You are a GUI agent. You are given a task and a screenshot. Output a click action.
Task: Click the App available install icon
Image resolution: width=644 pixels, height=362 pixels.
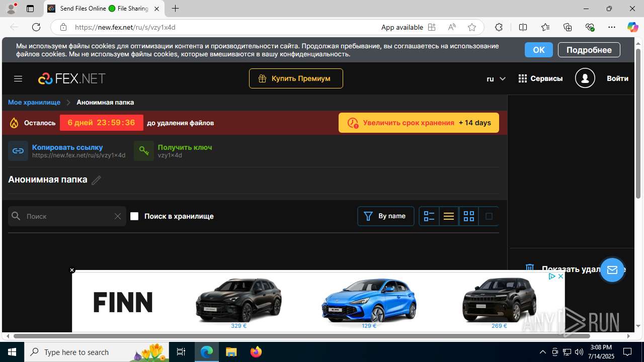click(x=432, y=27)
